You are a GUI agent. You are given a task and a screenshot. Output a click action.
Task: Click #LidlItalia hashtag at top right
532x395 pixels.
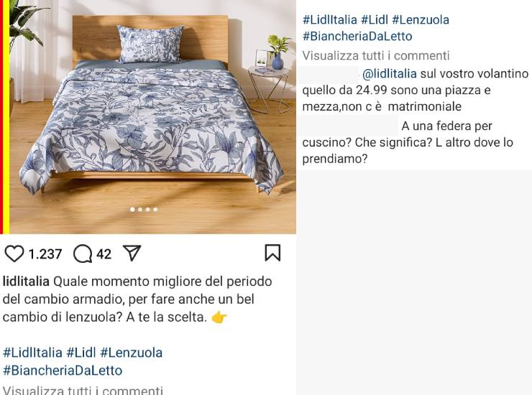pyautogui.click(x=330, y=19)
